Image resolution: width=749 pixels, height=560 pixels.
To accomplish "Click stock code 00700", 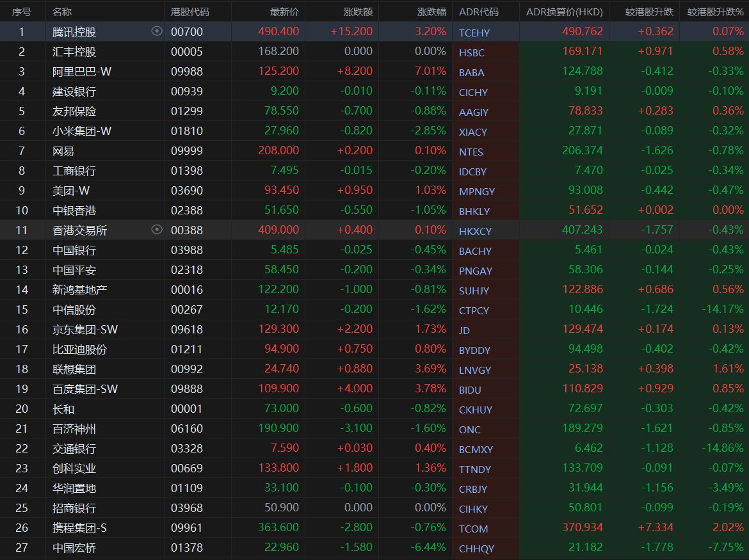I will tap(187, 31).
